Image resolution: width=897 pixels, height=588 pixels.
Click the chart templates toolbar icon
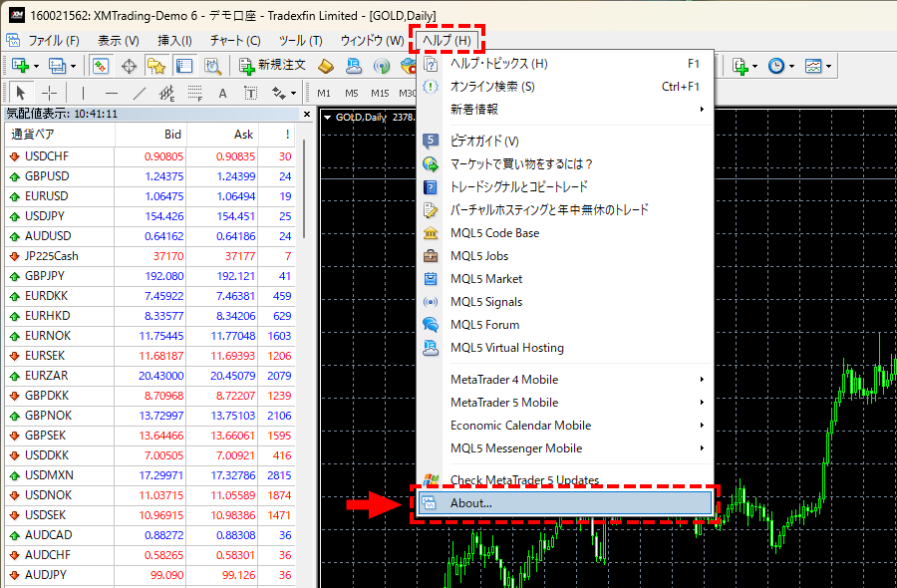point(813,66)
